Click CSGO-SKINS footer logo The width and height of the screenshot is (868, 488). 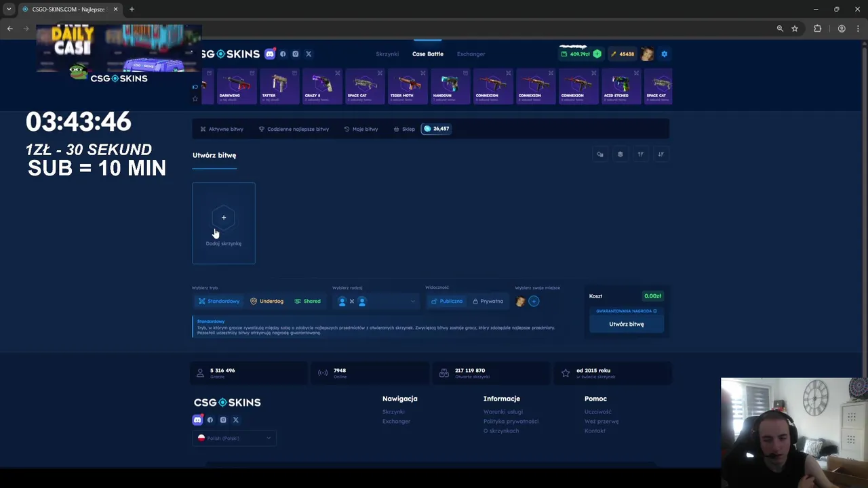pos(227,403)
